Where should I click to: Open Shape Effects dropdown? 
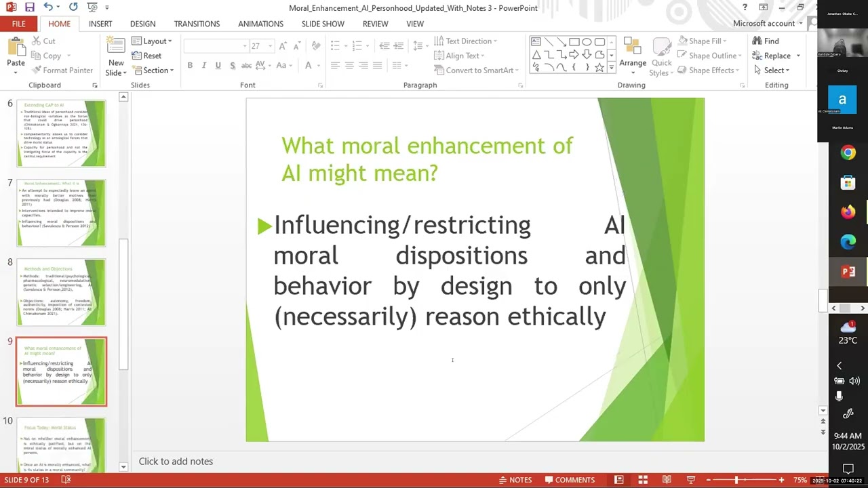coord(708,70)
